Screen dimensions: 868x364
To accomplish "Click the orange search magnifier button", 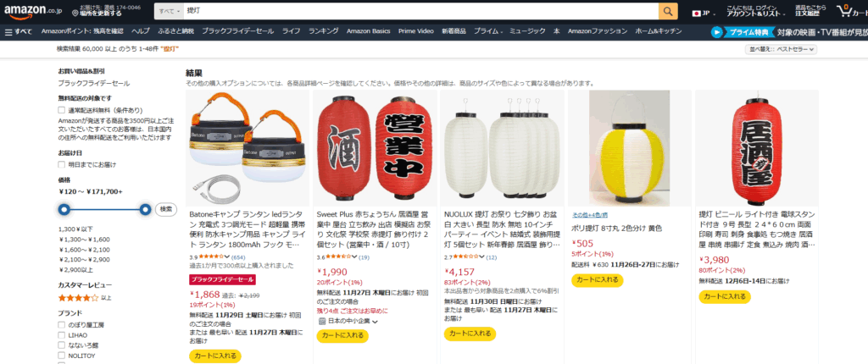I will click(x=668, y=10).
